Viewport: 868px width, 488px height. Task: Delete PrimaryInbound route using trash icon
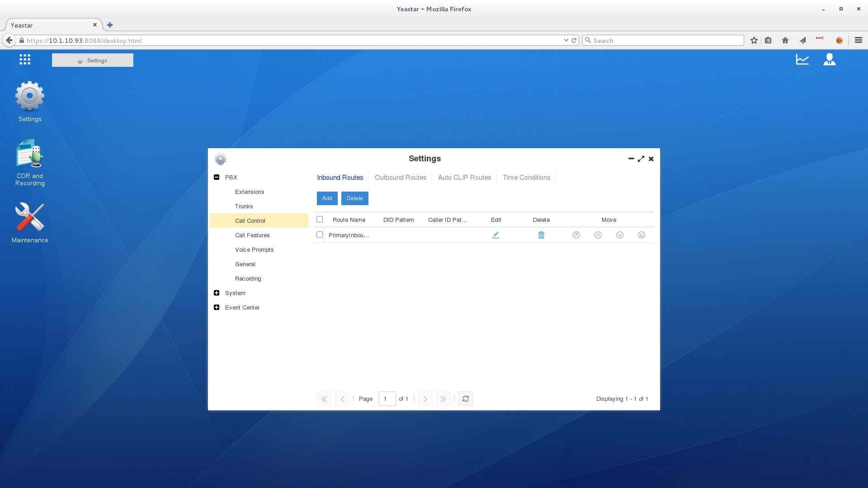pos(541,235)
